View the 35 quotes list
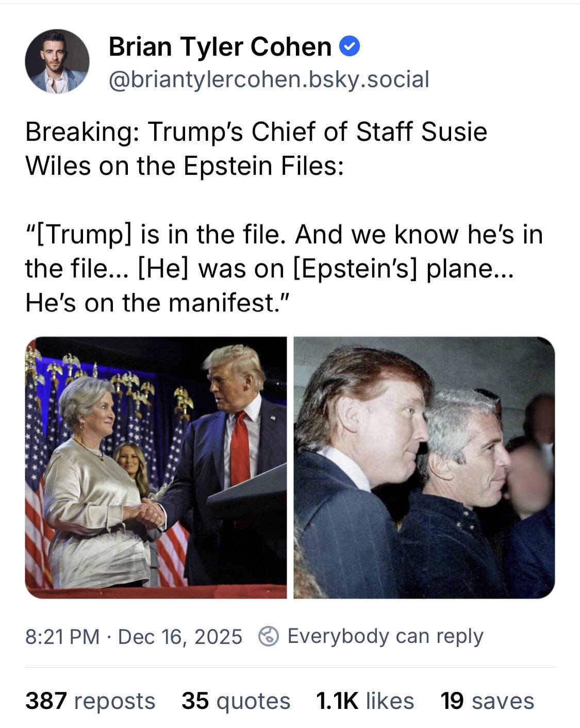 point(236,701)
